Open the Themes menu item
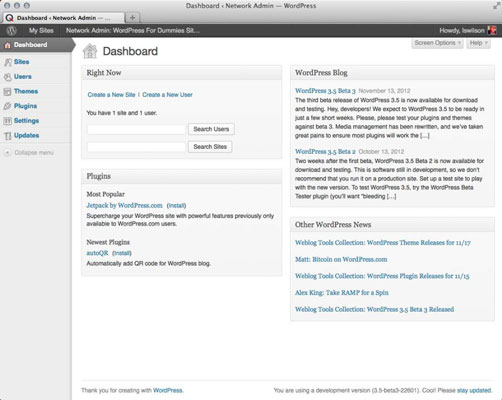This screenshot has width=502, height=400. (26, 91)
